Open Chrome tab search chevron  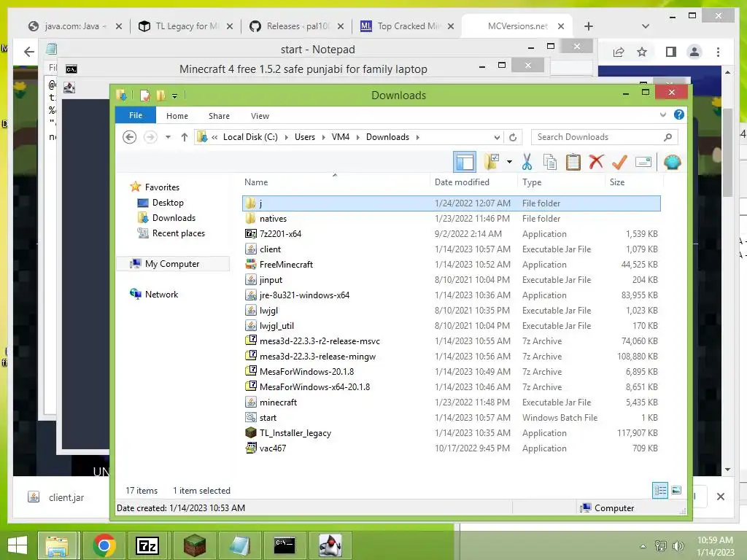pyautogui.click(x=646, y=26)
